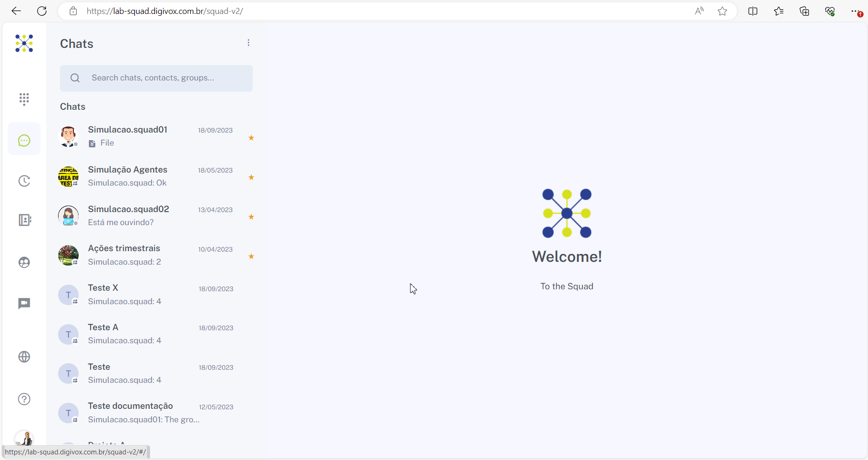Open browser favorites list icon
Image resolution: width=868 pixels, height=460 pixels.
pyautogui.click(x=779, y=11)
